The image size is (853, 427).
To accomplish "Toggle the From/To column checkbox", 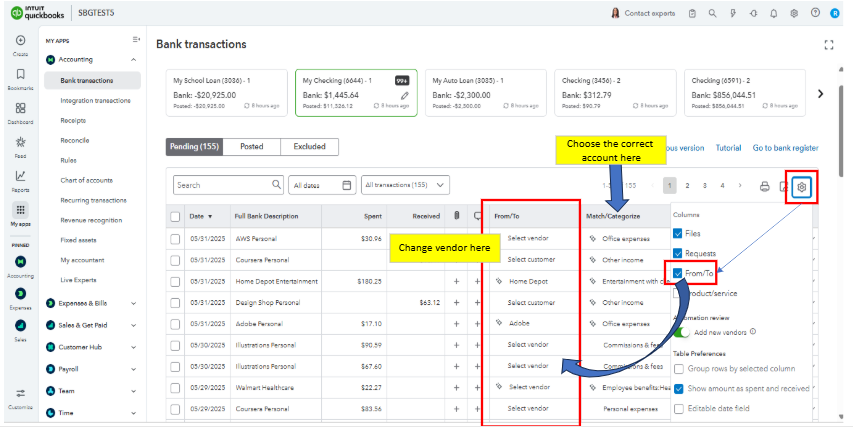I will pos(678,273).
